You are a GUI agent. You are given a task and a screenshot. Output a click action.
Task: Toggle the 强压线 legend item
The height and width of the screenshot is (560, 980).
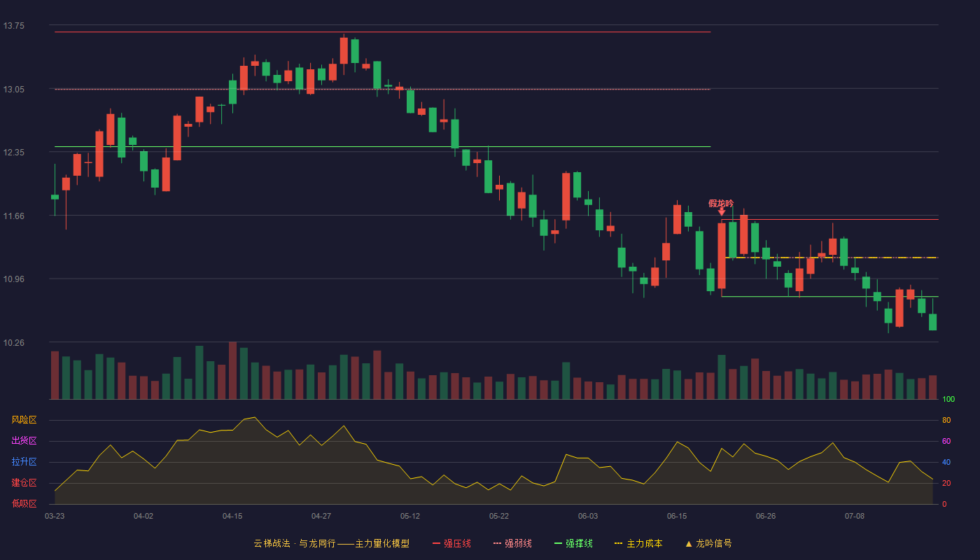tap(451, 543)
